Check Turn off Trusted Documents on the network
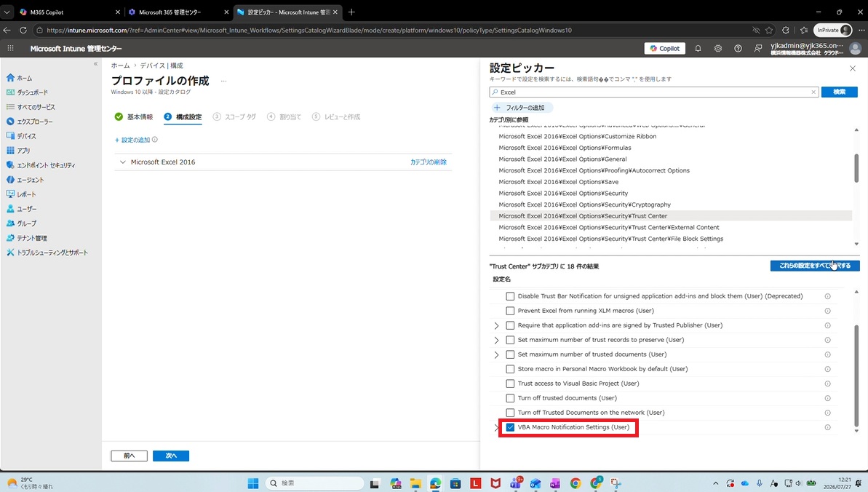868x492 pixels. [x=510, y=413]
